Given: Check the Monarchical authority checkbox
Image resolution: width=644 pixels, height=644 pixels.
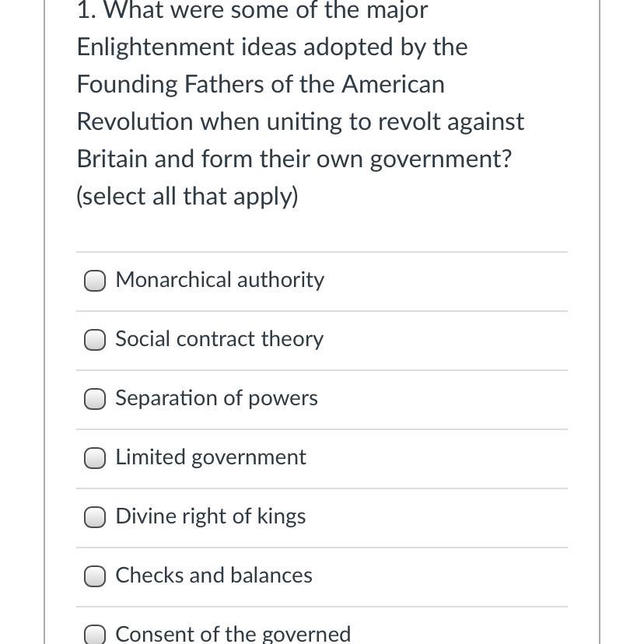Looking at the screenshot, I should tap(95, 281).
